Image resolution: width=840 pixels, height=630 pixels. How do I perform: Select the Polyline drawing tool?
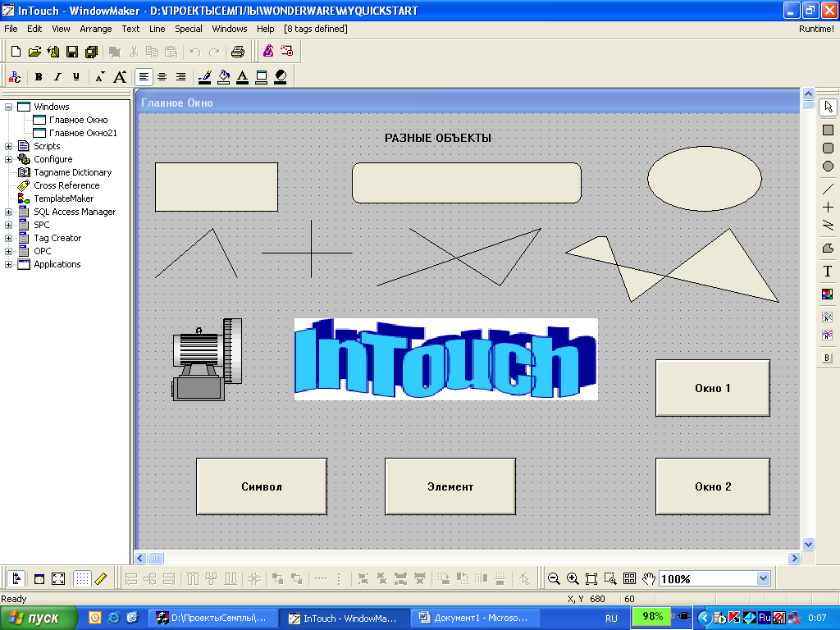click(828, 225)
